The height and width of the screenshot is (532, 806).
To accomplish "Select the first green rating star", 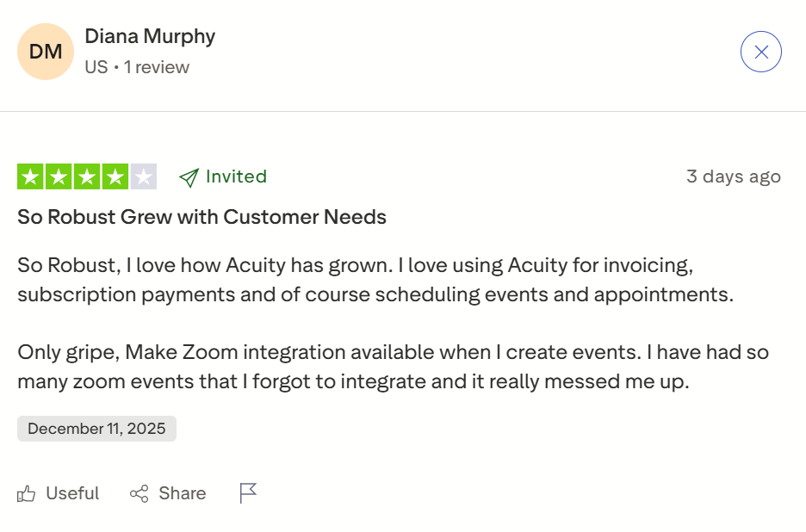I will 31,176.
